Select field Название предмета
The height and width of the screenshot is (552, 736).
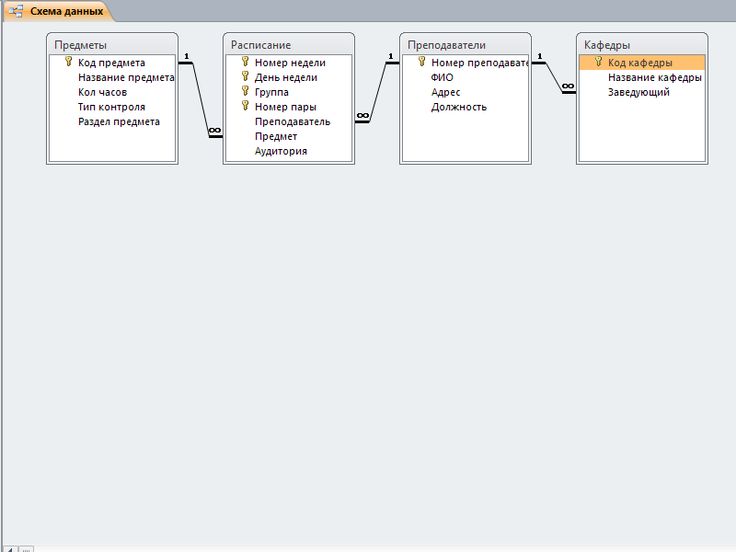[x=112, y=77]
